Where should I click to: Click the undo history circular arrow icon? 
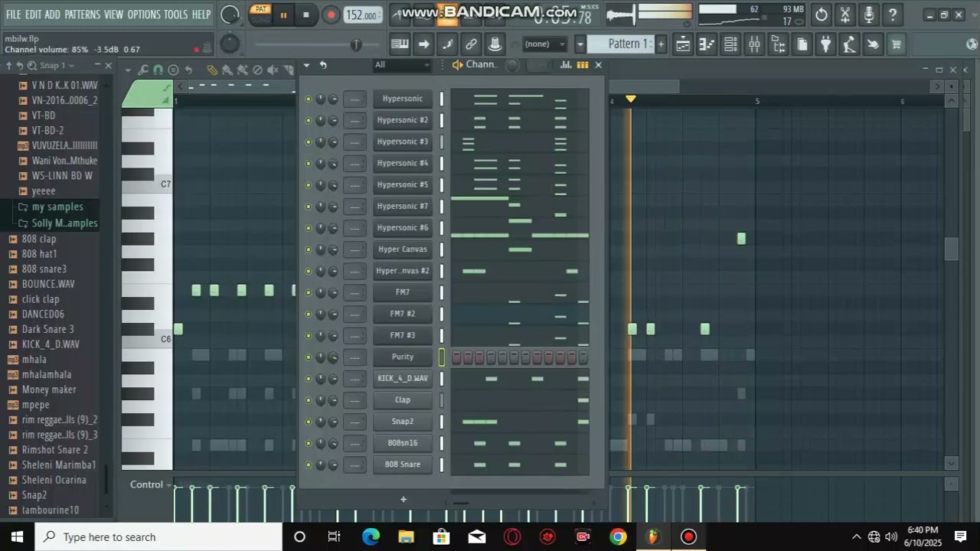pyautogui.click(x=822, y=15)
